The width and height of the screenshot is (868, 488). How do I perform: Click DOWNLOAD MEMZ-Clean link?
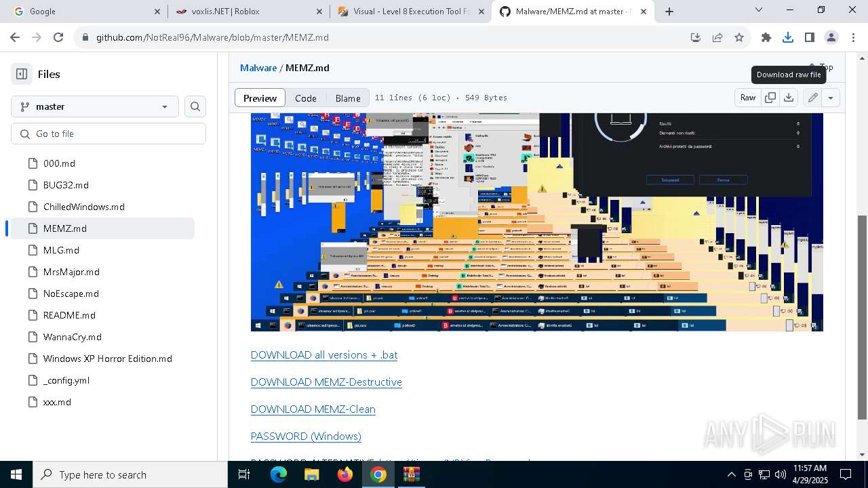313,409
